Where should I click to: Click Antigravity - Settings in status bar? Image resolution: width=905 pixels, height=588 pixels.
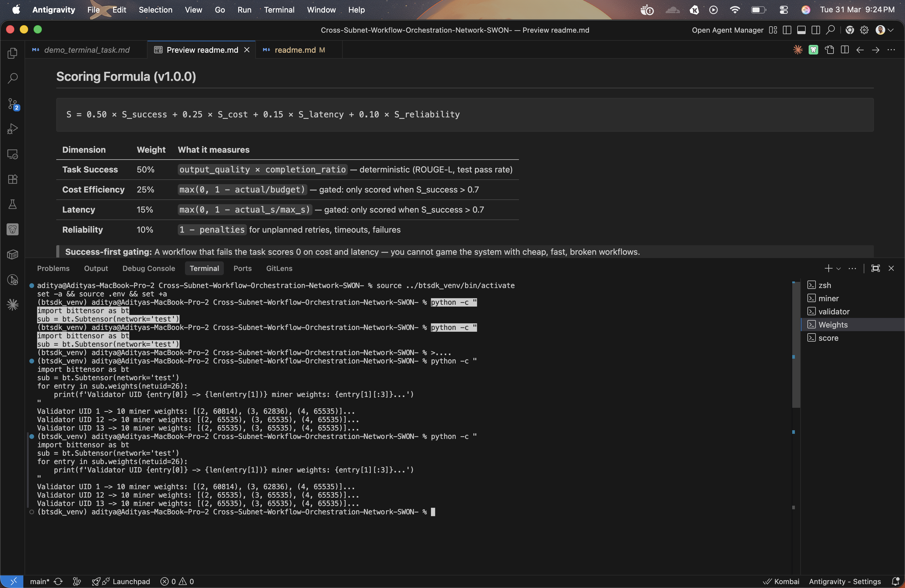click(845, 581)
